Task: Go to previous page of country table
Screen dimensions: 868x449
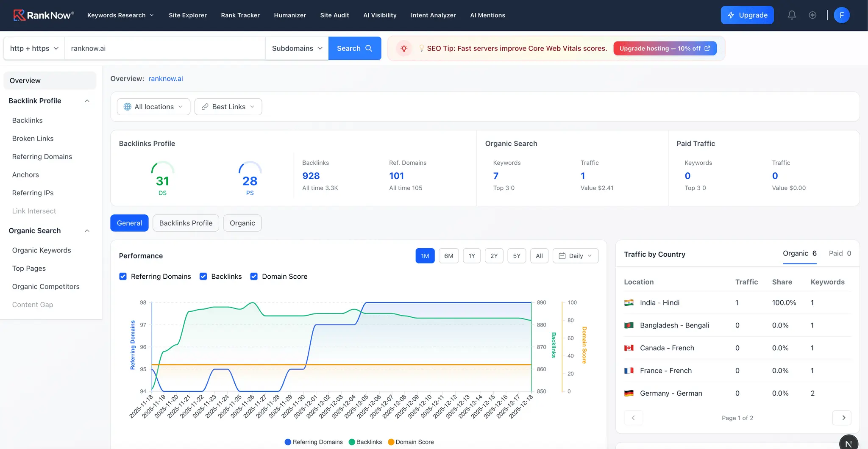Action: (633, 418)
